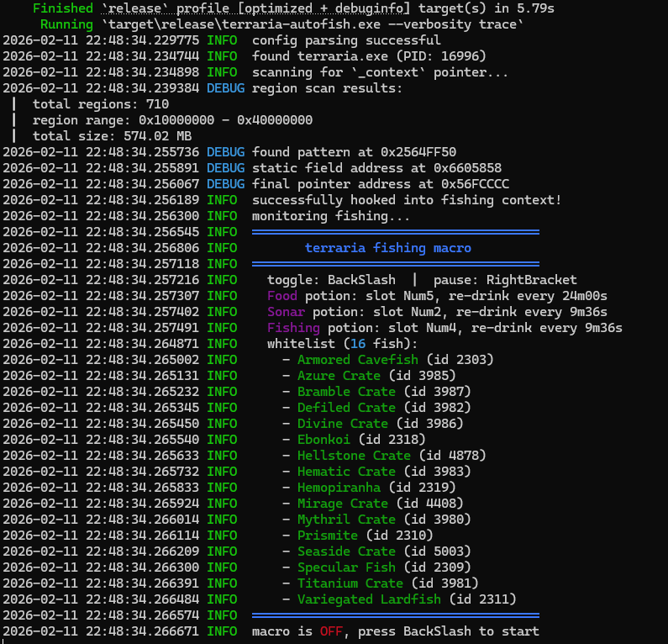Click 'successfully hooked into fishing context!' message

pos(407,200)
